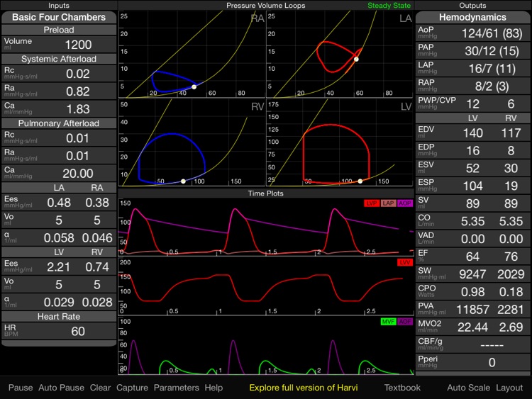Screen dimensions: 532x399
Task: Click the PAP reading 30/12 (15)
Action: (x=492, y=51)
